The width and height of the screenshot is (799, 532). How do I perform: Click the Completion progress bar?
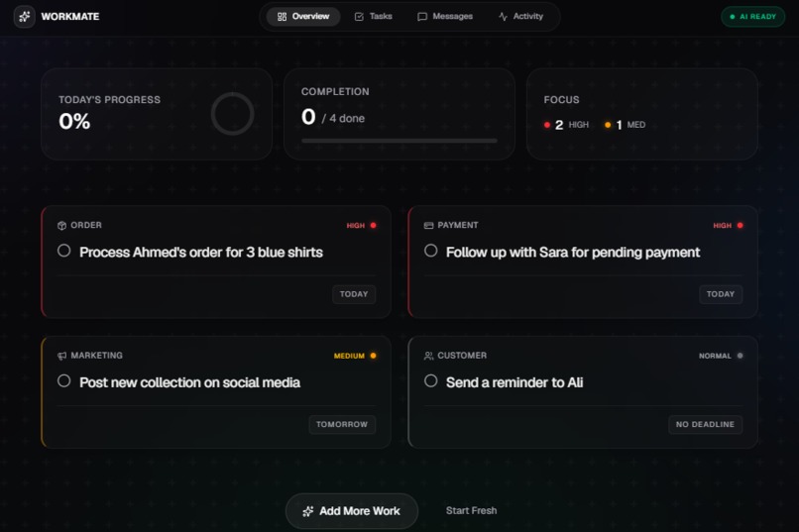[x=399, y=141]
